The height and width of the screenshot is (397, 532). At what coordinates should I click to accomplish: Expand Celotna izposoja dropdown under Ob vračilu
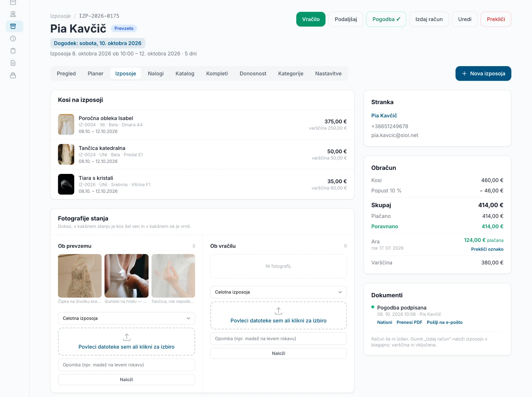[x=279, y=292]
